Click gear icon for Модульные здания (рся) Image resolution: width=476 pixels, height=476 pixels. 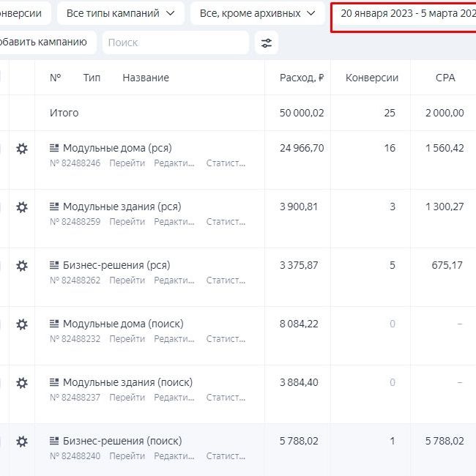click(x=22, y=207)
